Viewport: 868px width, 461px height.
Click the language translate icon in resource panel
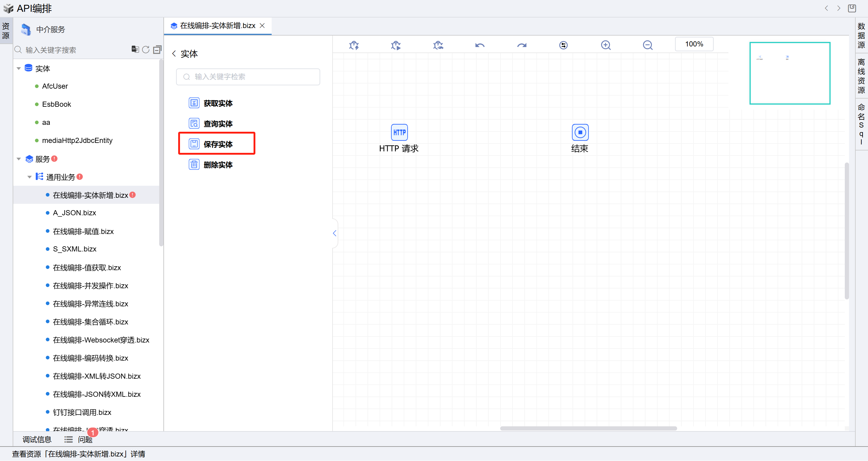pos(135,49)
